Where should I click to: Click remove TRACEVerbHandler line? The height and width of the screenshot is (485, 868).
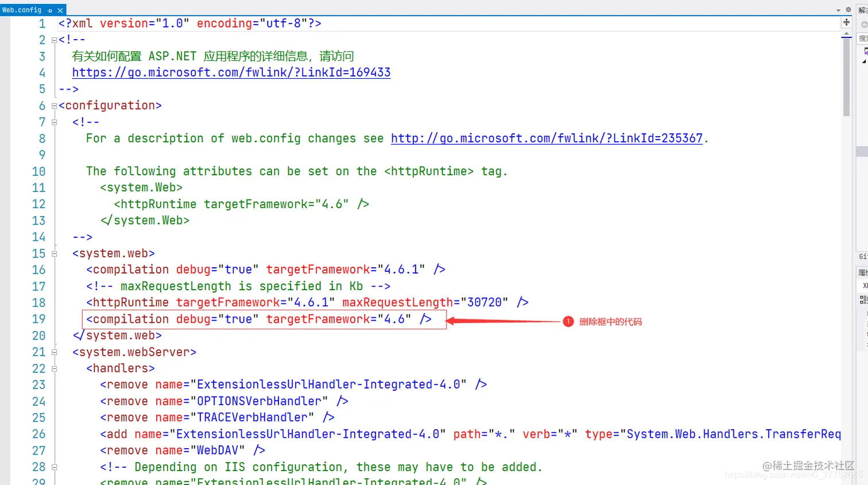tap(217, 418)
